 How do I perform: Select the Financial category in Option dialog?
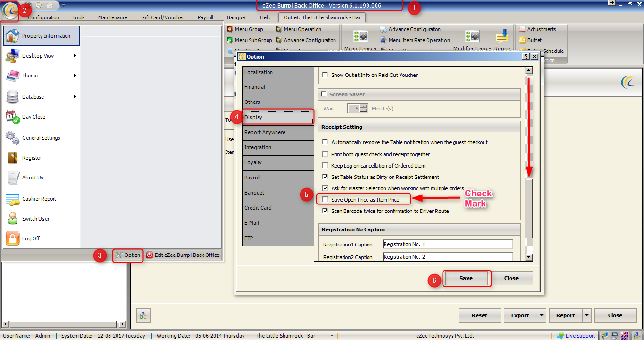(x=278, y=87)
